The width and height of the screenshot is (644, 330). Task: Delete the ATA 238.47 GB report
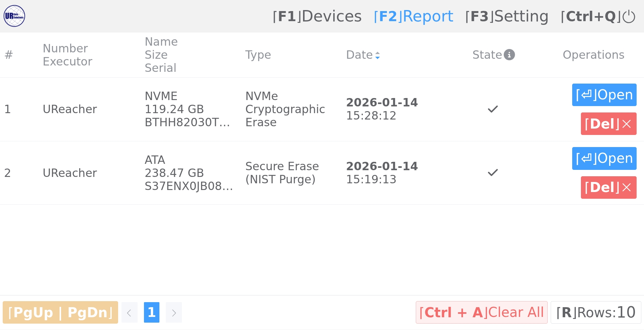coord(608,187)
